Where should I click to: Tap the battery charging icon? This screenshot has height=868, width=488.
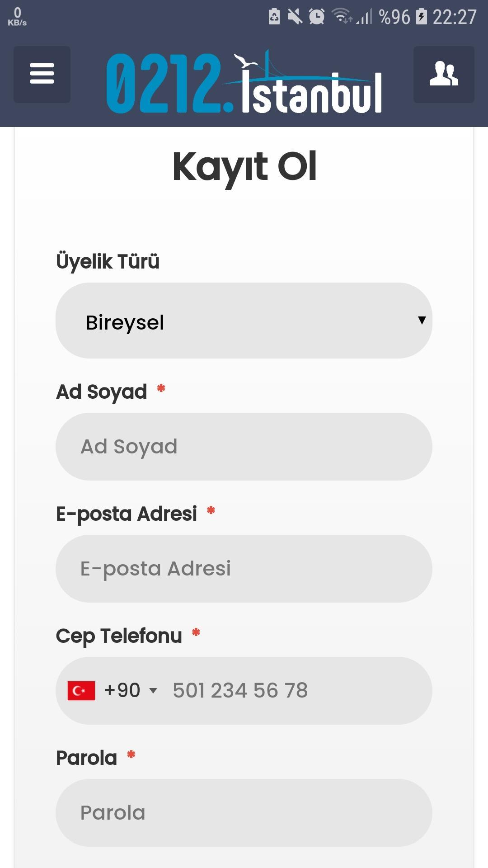pyautogui.click(x=422, y=17)
